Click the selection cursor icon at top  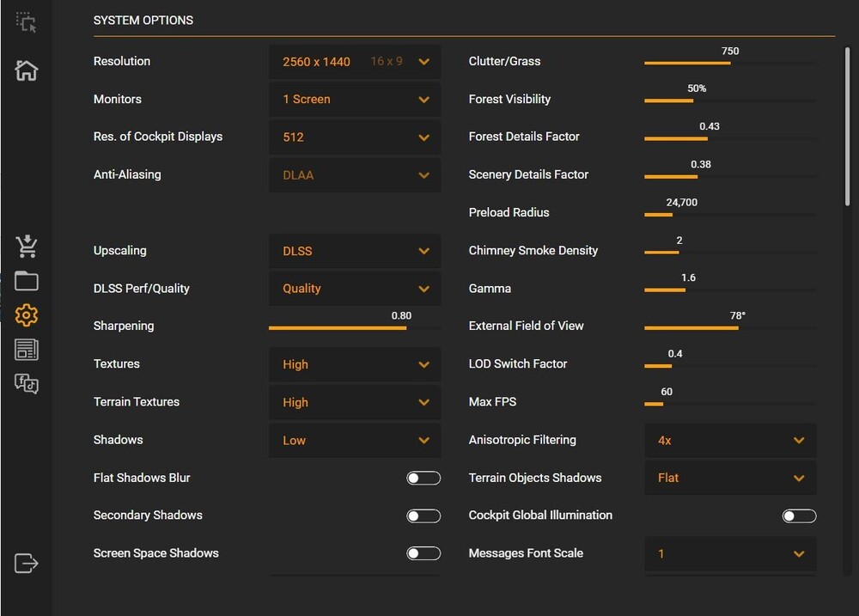click(x=27, y=22)
